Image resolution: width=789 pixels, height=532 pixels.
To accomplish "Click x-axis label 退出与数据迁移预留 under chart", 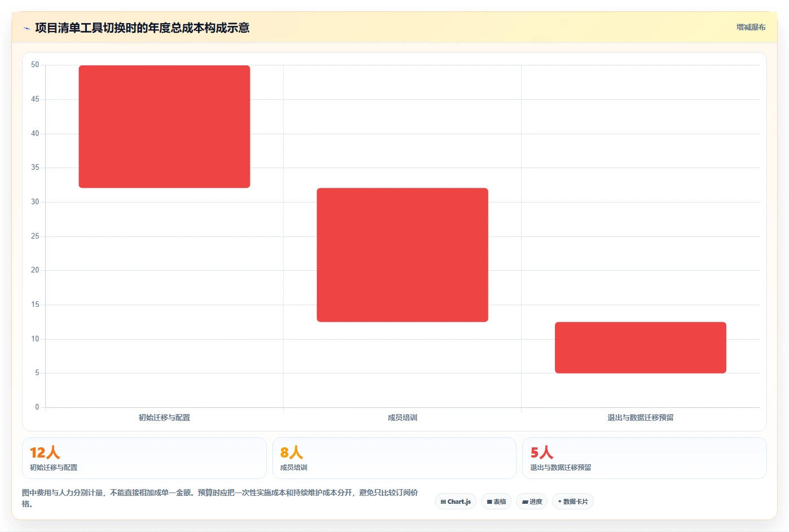I will 640,417.
